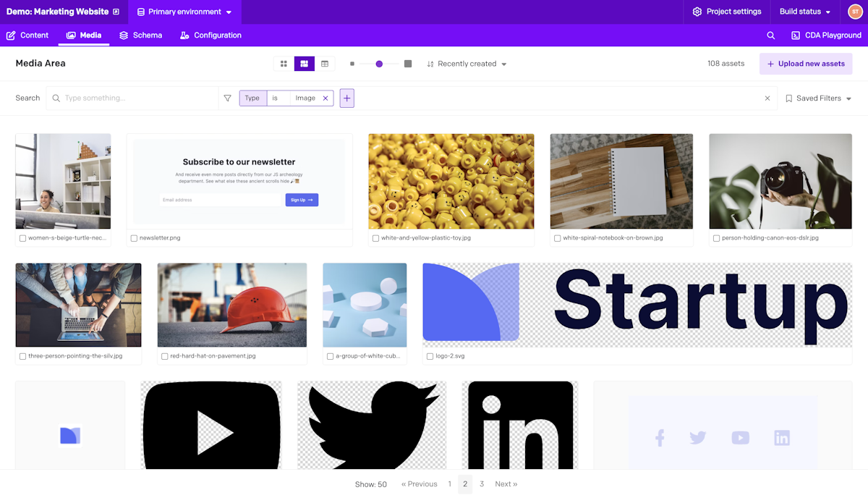Expand the Primary environment selector
The width and height of the screenshot is (868, 498).
pyautogui.click(x=183, y=12)
